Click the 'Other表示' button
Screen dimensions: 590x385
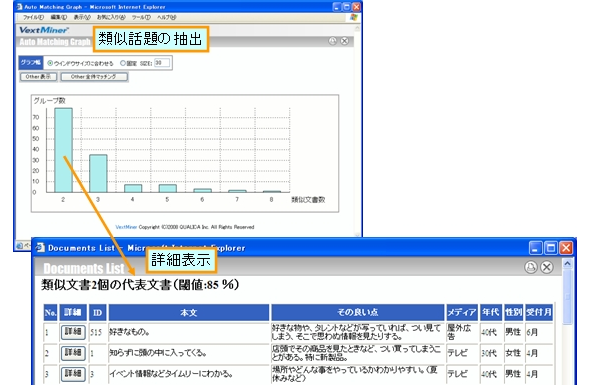tap(38, 77)
